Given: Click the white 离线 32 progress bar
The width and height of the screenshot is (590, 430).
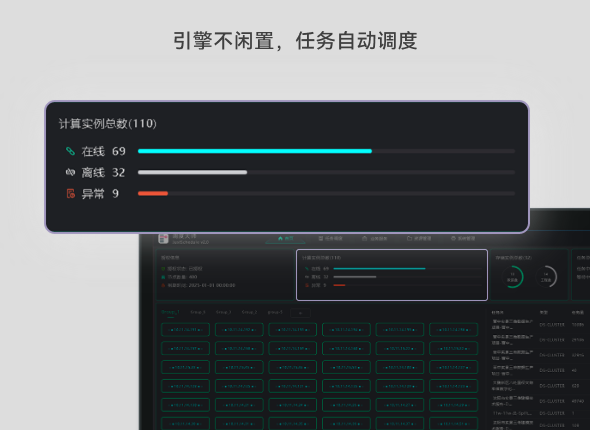Looking at the screenshot, I should tap(192, 172).
